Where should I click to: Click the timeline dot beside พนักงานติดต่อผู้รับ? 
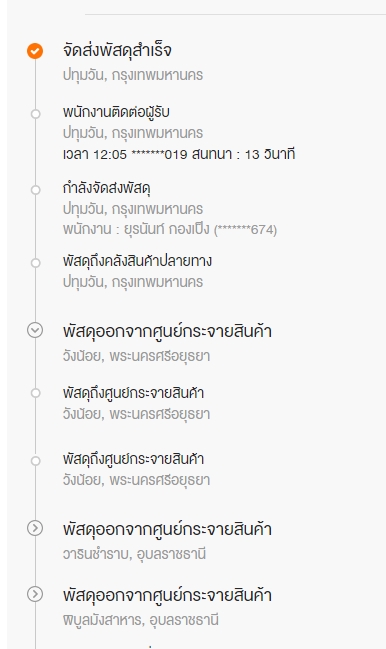click(36, 114)
